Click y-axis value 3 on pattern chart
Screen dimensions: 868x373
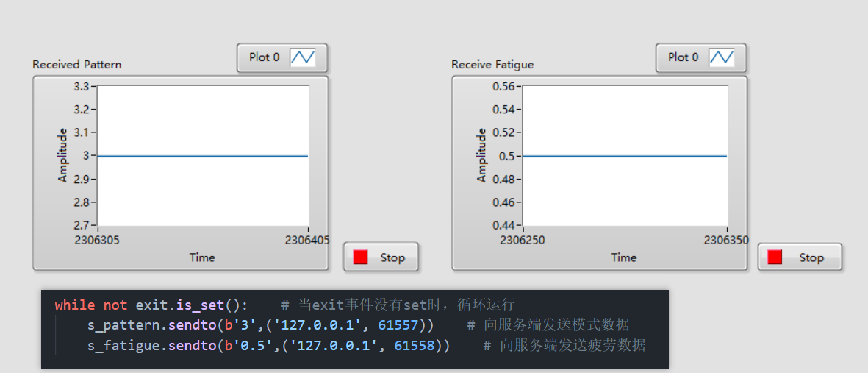coord(86,156)
